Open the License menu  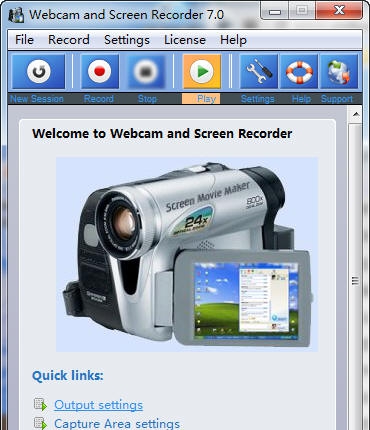point(185,40)
